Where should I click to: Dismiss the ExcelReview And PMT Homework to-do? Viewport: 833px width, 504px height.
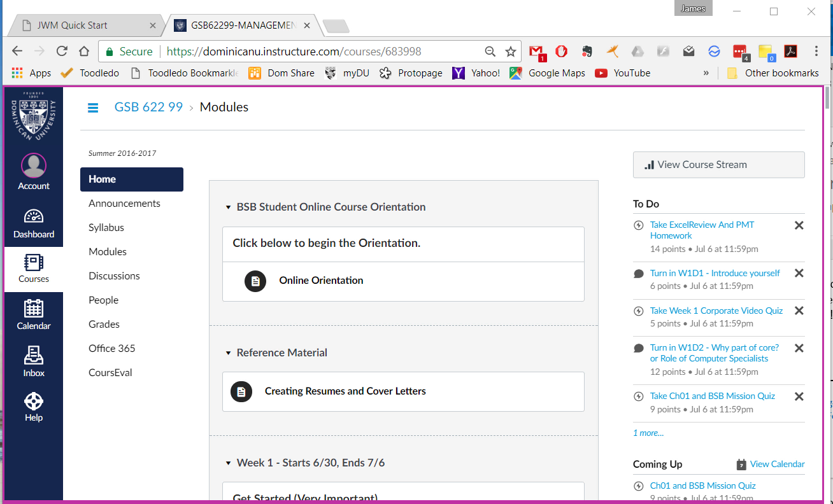point(799,225)
